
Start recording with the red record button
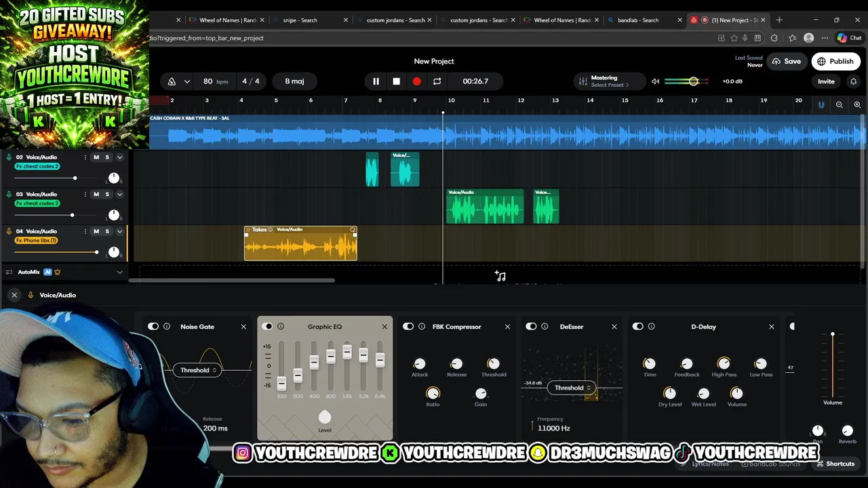coord(416,81)
